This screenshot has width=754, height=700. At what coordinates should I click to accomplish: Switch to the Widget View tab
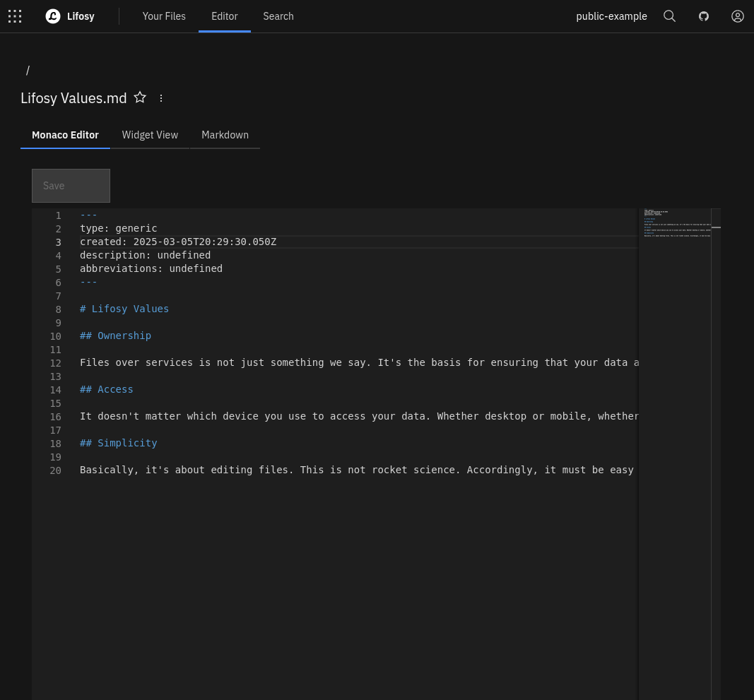[x=150, y=135]
